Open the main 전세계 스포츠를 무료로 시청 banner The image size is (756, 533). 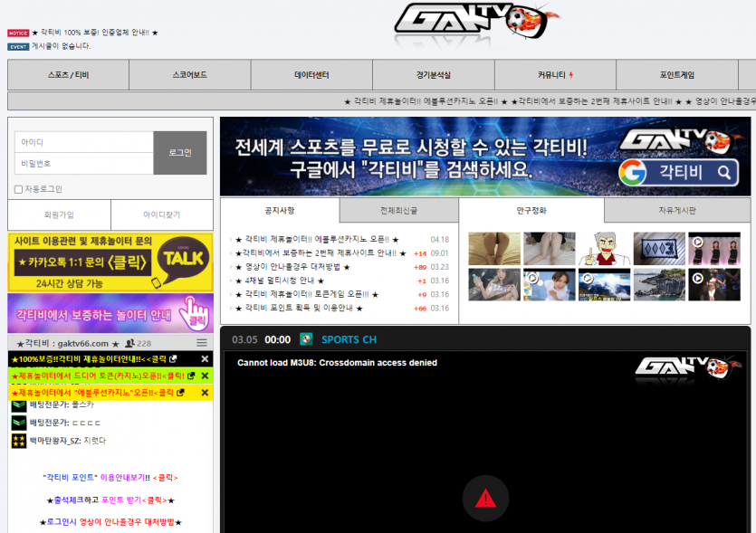coord(485,157)
